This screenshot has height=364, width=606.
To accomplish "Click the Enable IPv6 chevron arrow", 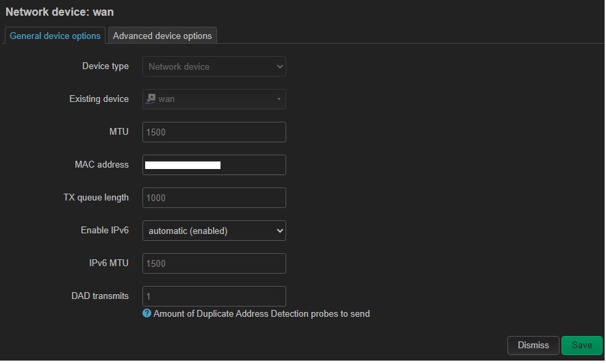I will (x=280, y=231).
